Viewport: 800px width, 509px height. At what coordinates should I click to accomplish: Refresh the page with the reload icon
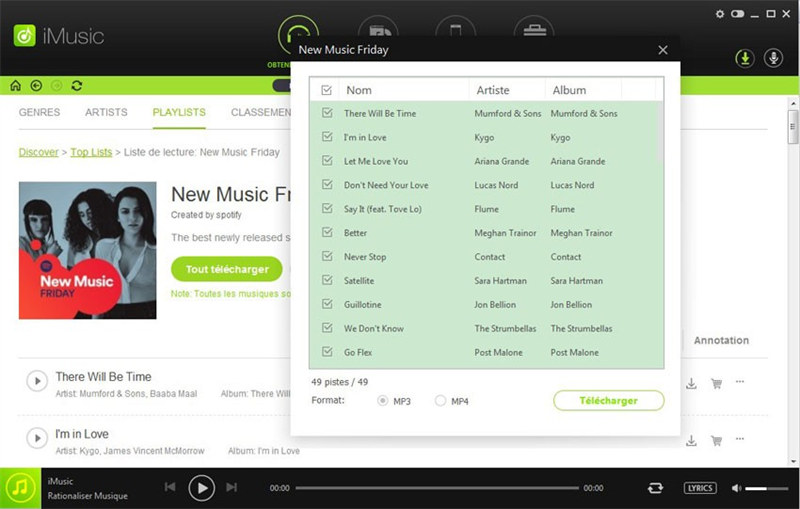pos(77,85)
